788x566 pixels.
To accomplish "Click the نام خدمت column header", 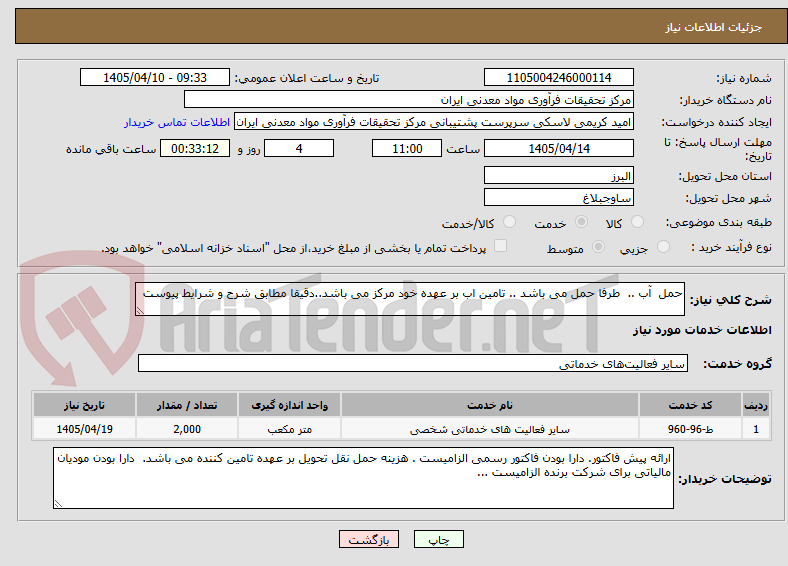I will point(489,405).
